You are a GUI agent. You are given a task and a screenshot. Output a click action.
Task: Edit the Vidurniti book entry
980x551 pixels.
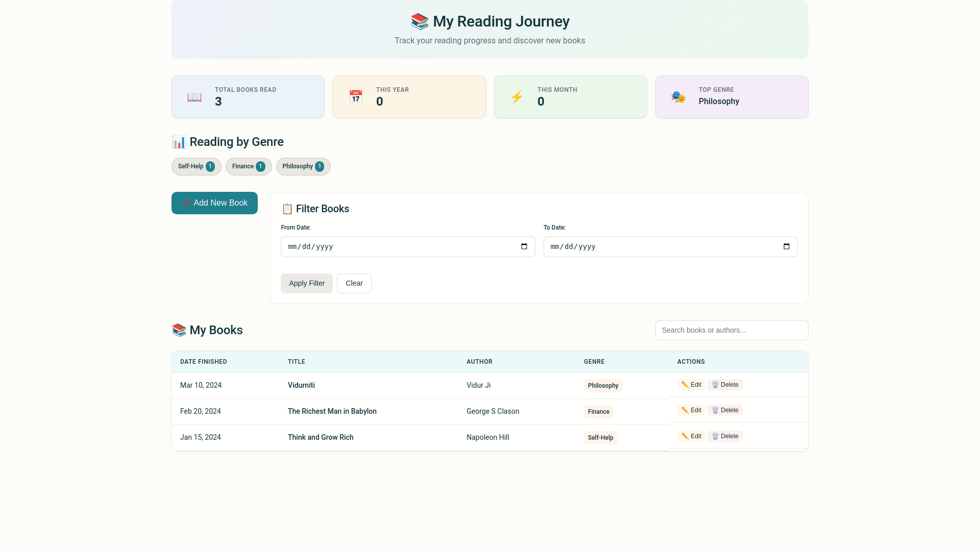691,385
